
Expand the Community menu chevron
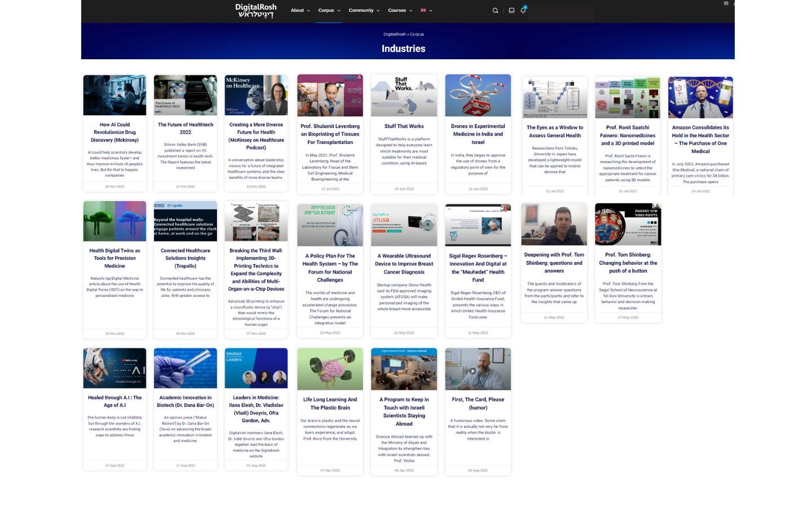click(x=378, y=11)
